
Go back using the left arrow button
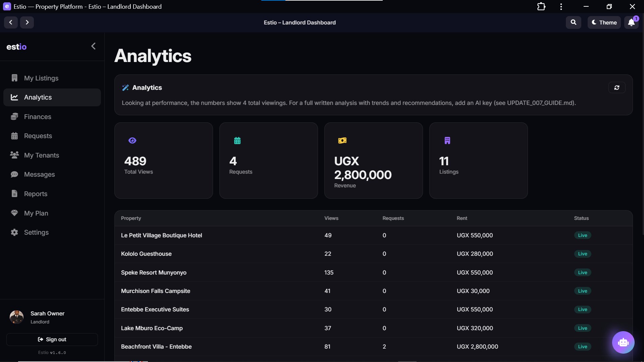pos(11,22)
